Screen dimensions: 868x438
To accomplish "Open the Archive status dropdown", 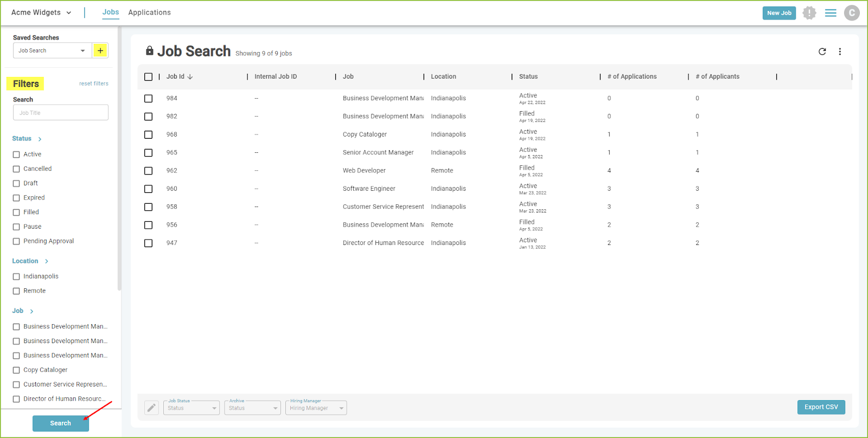I will [252, 408].
